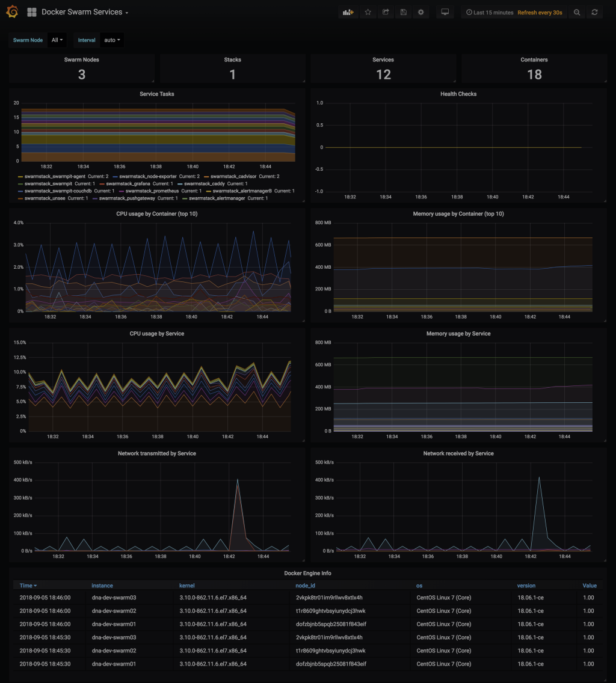Image resolution: width=616 pixels, height=683 pixels.
Task: Click Services value 12
Action: [x=384, y=75]
